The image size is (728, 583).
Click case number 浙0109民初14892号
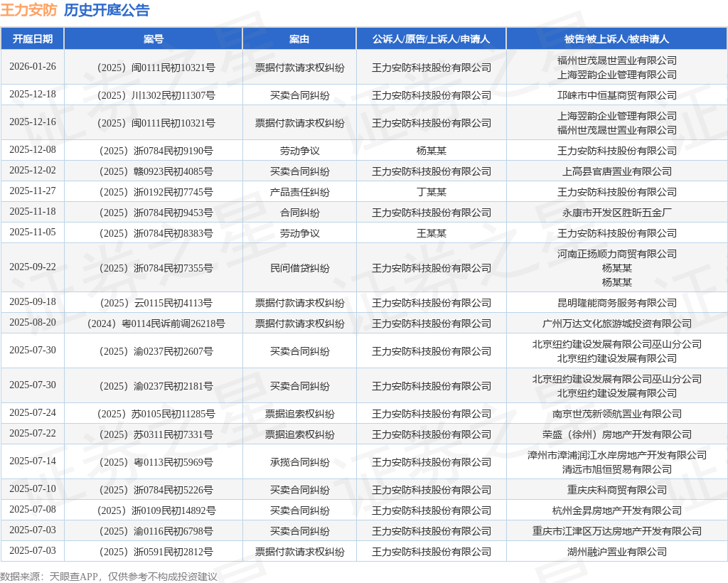(156, 510)
